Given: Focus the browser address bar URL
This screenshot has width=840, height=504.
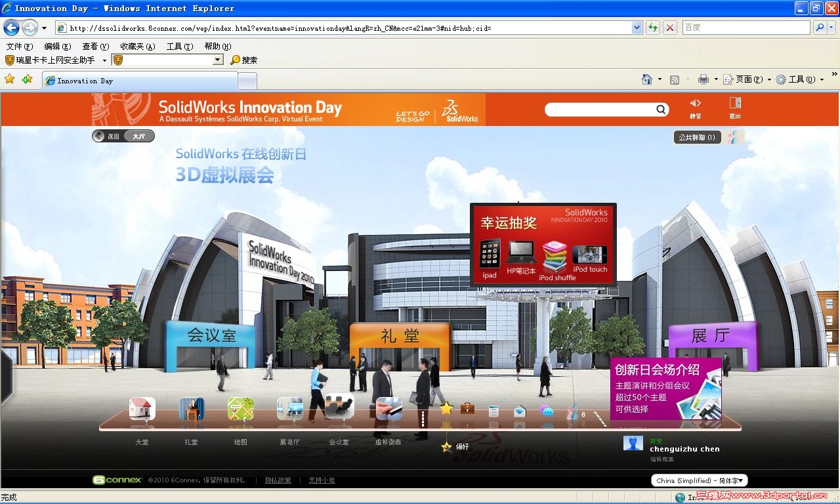Looking at the screenshot, I should point(343,28).
